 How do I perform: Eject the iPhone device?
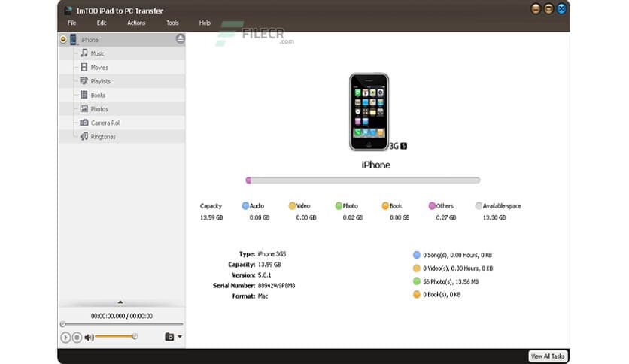tap(180, 38)
